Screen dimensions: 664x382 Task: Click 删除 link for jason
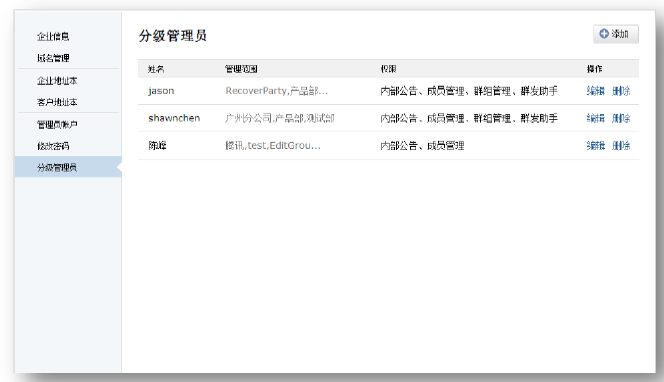(621, 91)
